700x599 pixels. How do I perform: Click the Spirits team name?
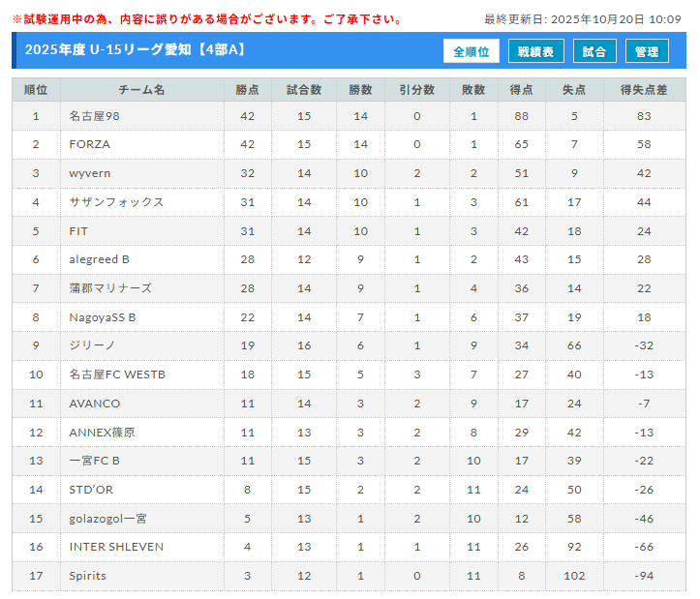pos(88,576)
